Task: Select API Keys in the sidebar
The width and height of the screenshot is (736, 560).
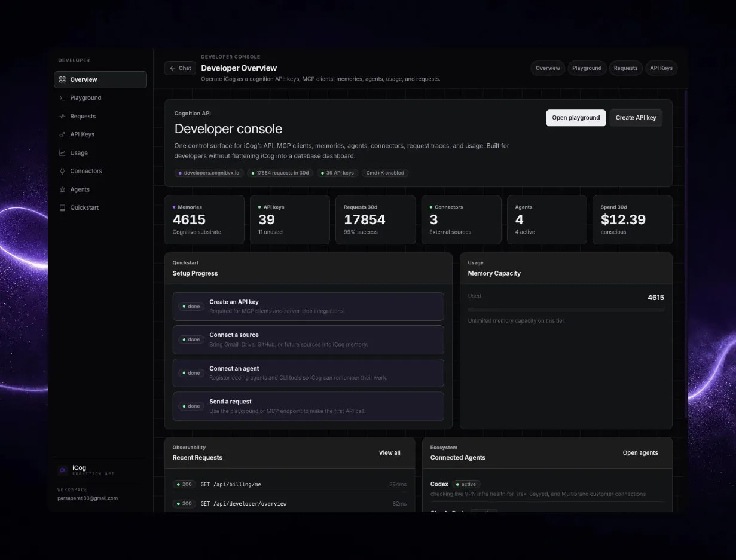Action: tap(100, 134)
